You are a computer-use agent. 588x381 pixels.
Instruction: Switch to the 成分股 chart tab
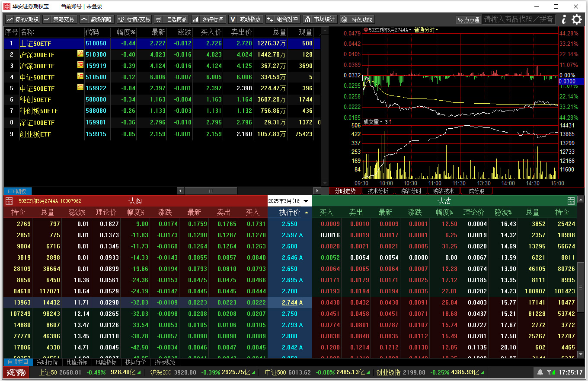pyautogui.click(x=476, y=191)
